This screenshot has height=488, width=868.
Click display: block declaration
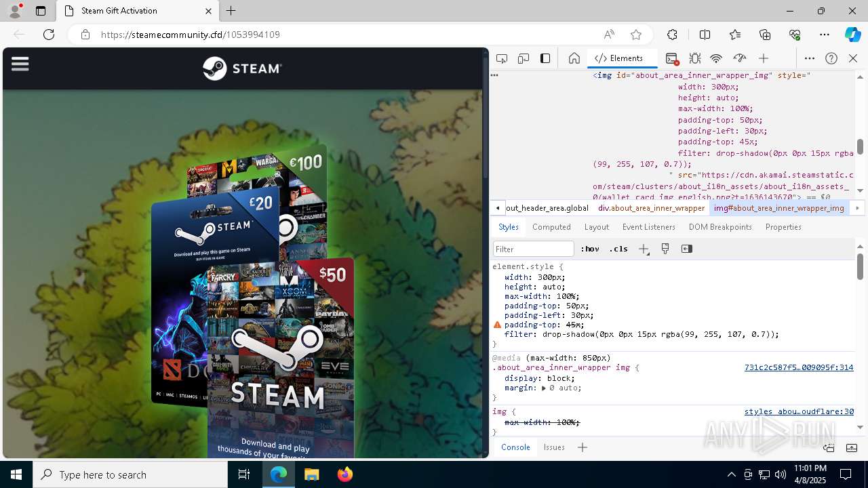(x=540, y=378)
